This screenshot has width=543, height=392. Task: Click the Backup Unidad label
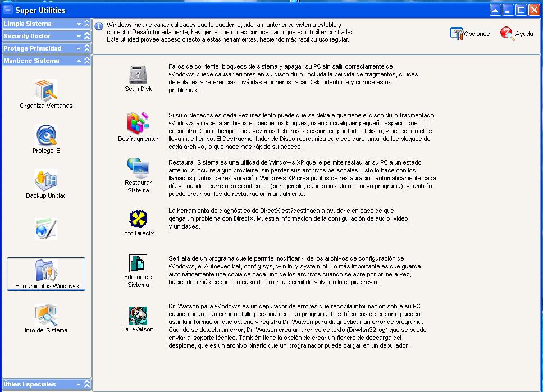pyautogui.click(x=46, y=195)
